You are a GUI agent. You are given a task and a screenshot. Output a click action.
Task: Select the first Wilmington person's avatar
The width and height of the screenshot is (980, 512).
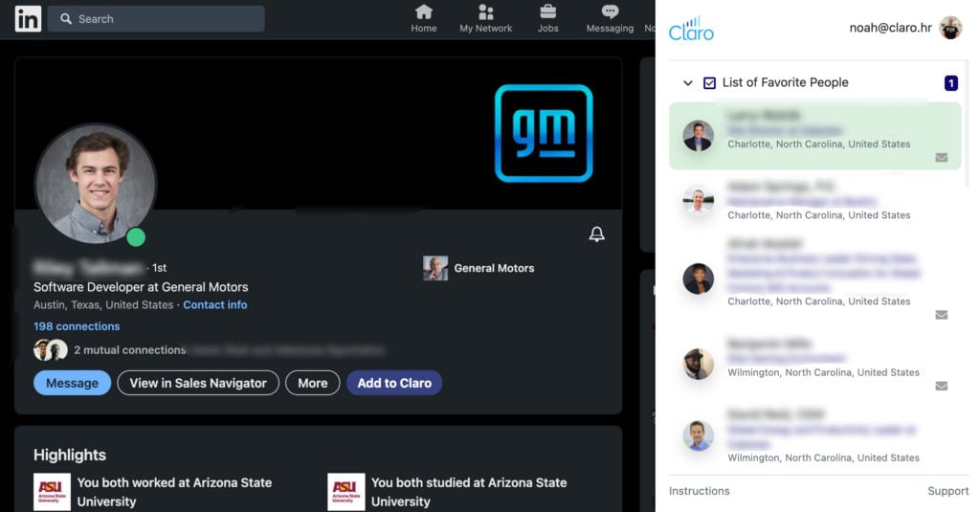(698, 364)
